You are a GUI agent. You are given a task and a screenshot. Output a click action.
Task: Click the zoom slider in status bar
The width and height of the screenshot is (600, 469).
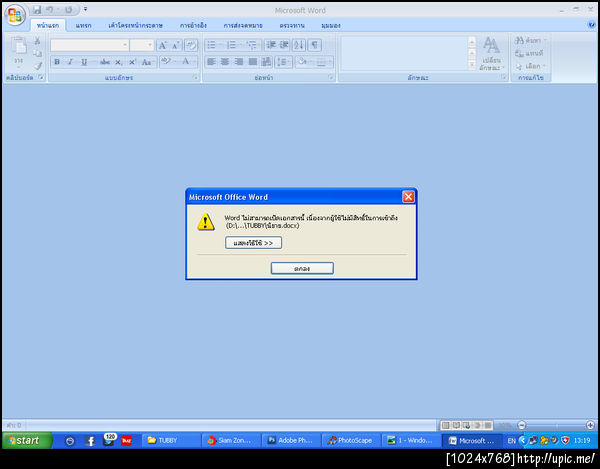pyautogui.click(x=556, y=425)
